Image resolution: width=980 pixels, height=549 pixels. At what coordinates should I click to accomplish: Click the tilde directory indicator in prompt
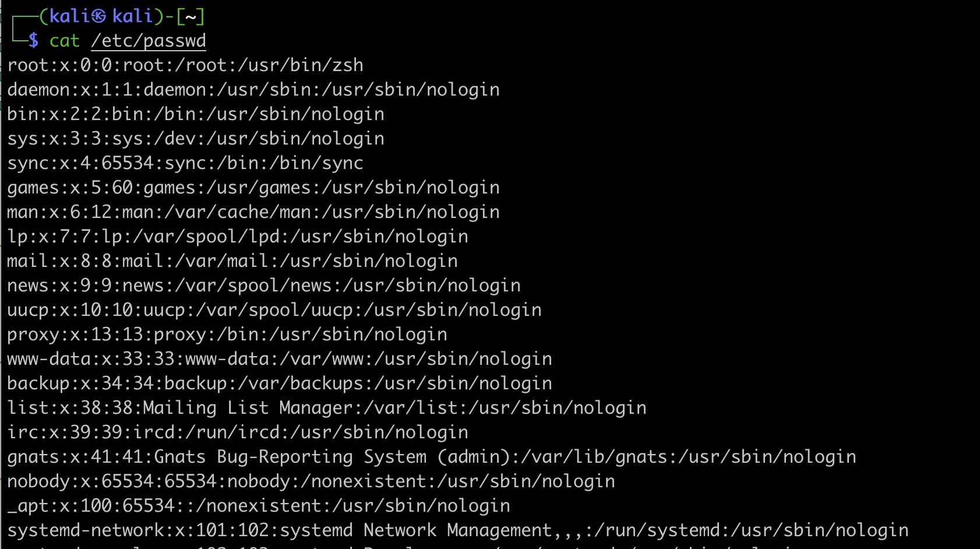point(191,16)
